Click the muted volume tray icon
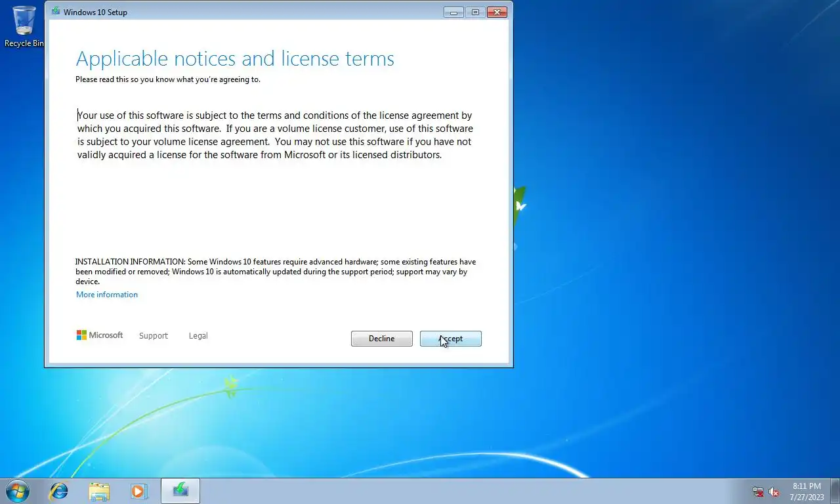The width and height of the screenshot is (840, 504). [x=774, y=492]
